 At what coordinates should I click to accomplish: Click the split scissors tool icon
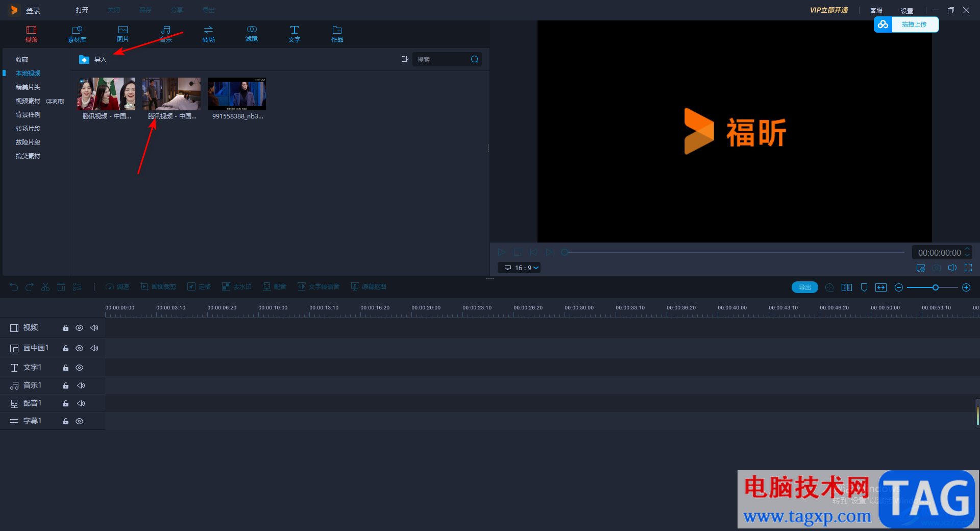click(45, 287)
